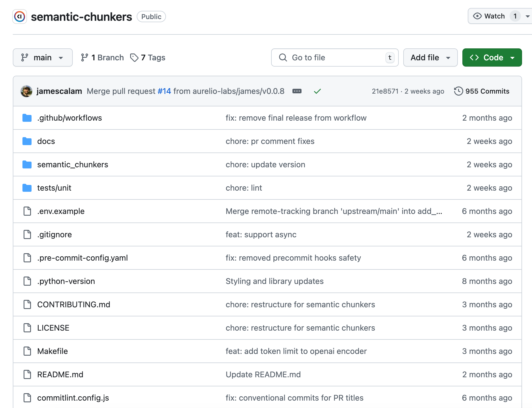Click the file icon beside .gitignore

[x=27, y=234]
